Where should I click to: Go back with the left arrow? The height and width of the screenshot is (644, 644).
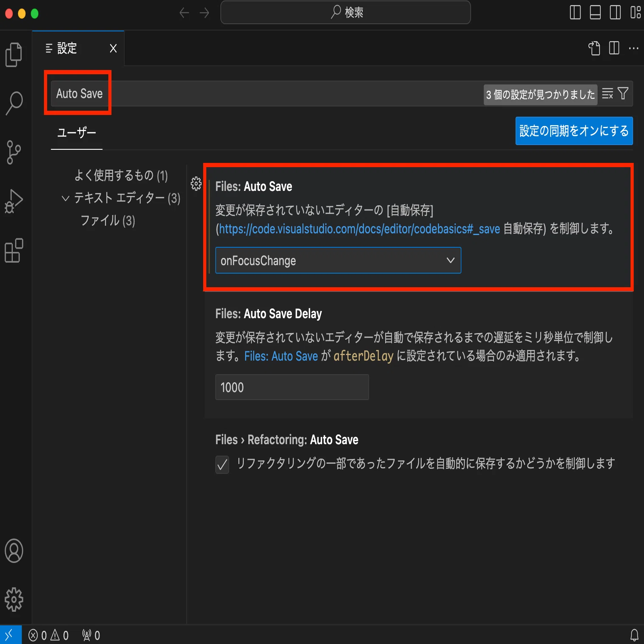tap(184, 13)
